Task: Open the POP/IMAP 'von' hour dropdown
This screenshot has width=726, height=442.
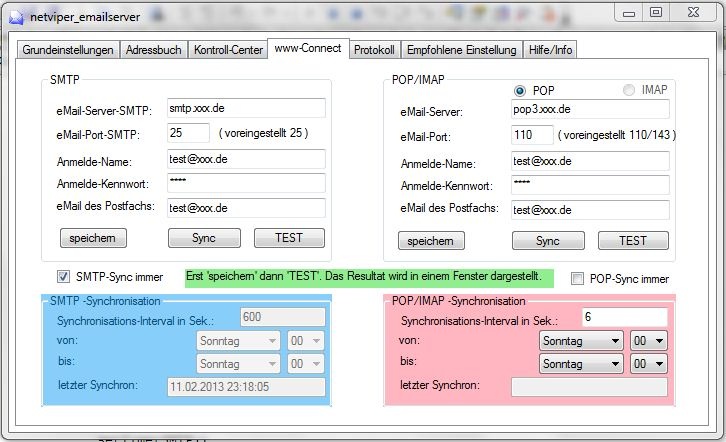Action: click(x=649, y=341)
